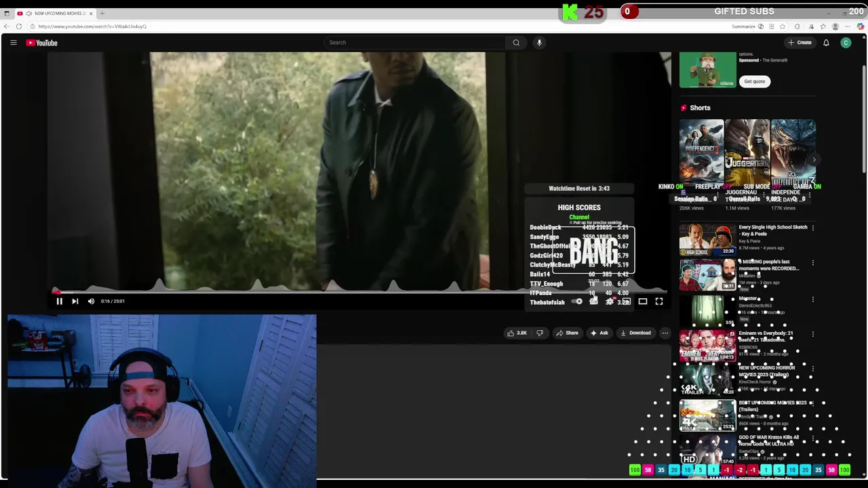Click Get quote on the sponsored ad
The width and height of the screenshot is (868, 488).
click(754, 81)
